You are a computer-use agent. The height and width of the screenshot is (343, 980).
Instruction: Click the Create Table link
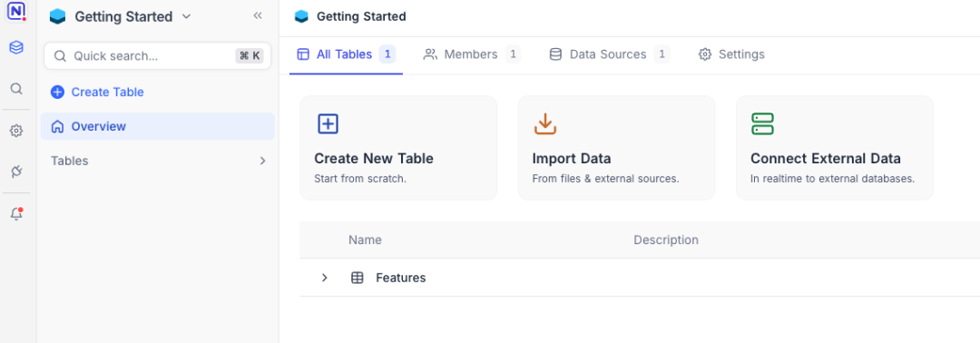[x=97, y=92]
